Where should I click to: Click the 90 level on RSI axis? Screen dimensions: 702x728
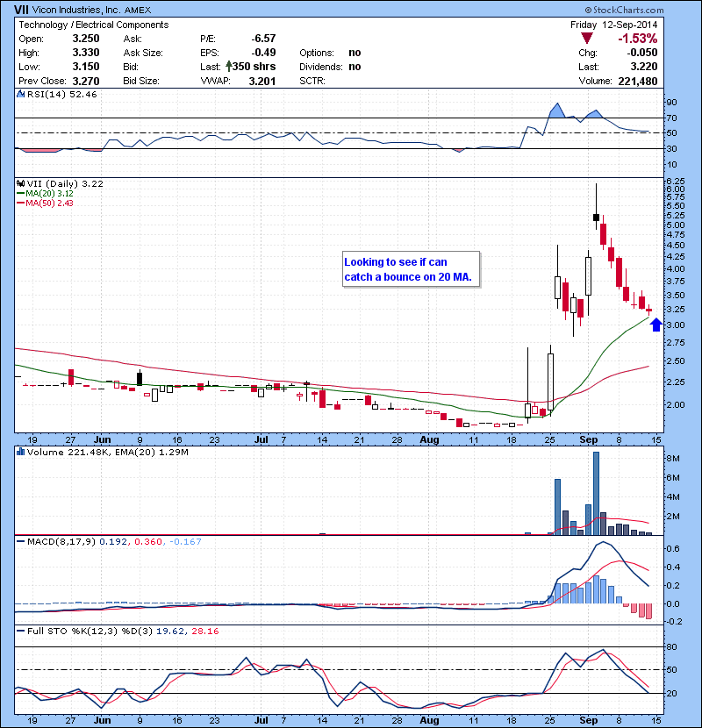click(671, 102)
